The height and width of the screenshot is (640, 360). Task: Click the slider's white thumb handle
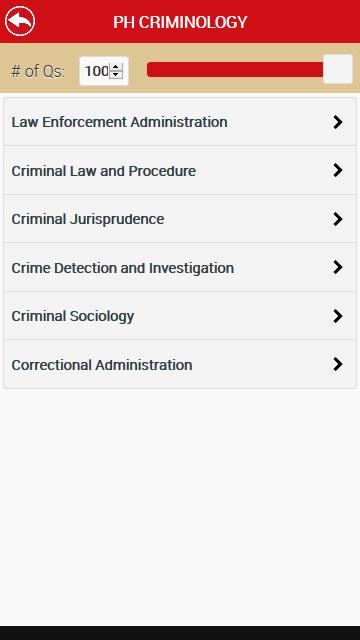[338, 69]
